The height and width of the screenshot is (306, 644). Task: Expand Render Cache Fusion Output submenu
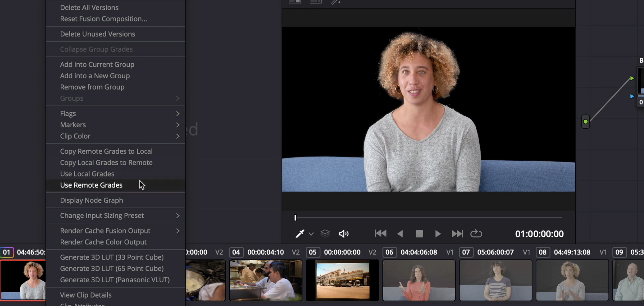[116, 231]
